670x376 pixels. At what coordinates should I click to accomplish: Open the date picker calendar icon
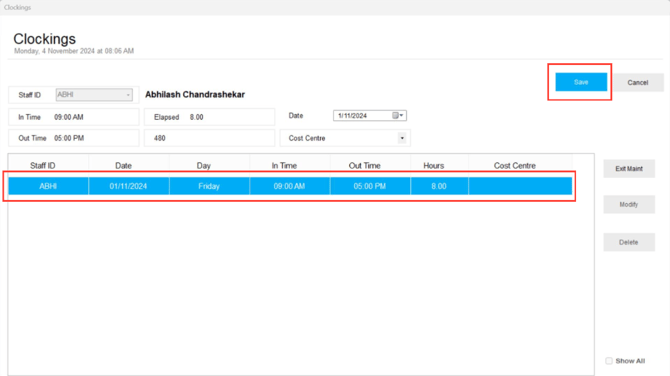point(396,115)
